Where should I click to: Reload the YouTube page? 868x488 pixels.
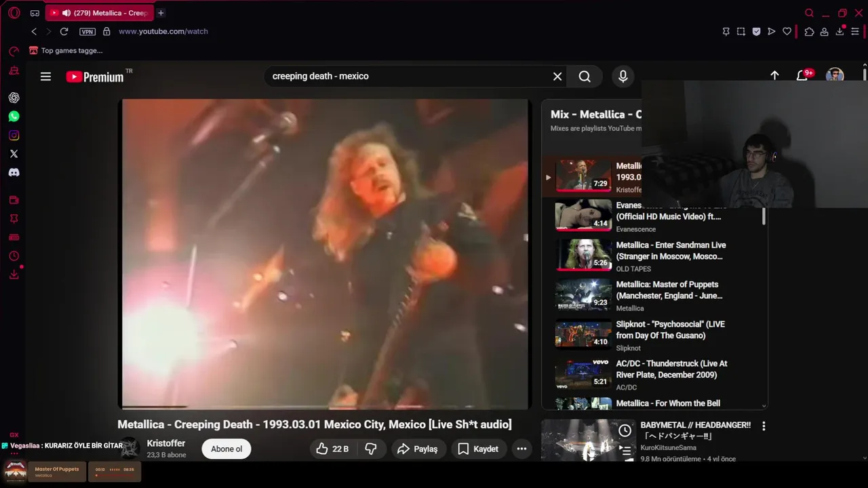64,31
